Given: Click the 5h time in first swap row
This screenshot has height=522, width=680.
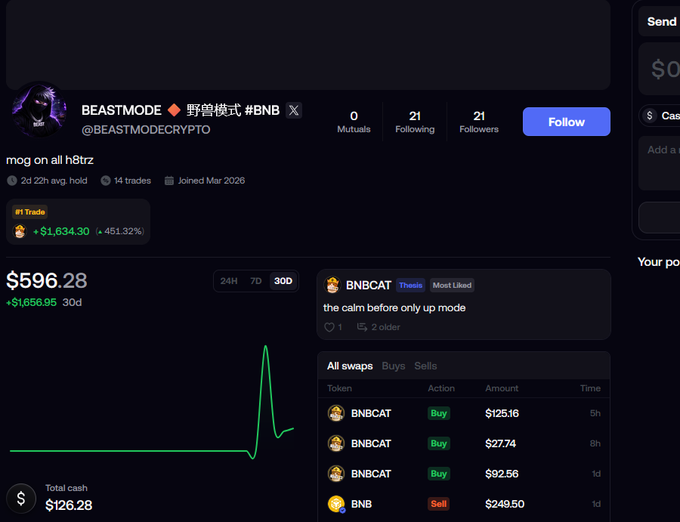Looking at the screenshot, I should coord(595,413).
